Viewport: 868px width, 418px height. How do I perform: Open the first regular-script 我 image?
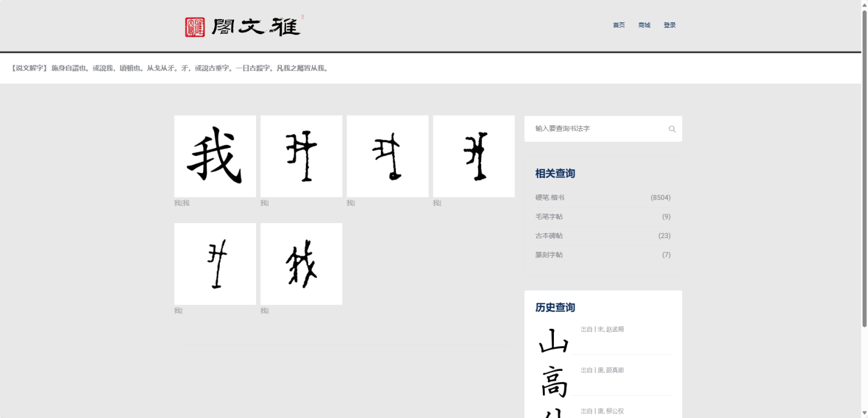[215, 156]
